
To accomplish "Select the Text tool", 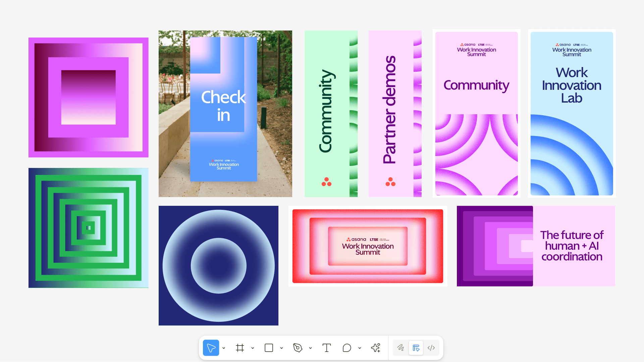I will [x=326, y=348].
